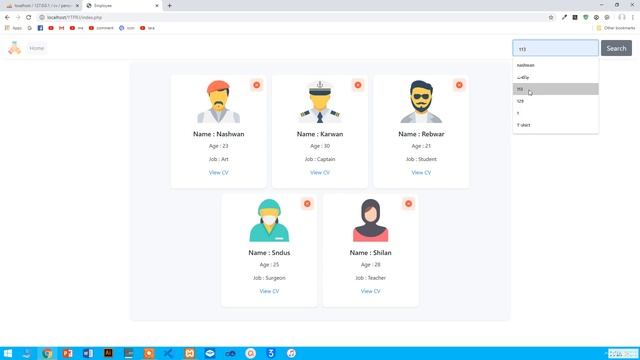Delete Nashwan's card with red X icon
This screenshot has height=360, width=640.
[256, 85]
